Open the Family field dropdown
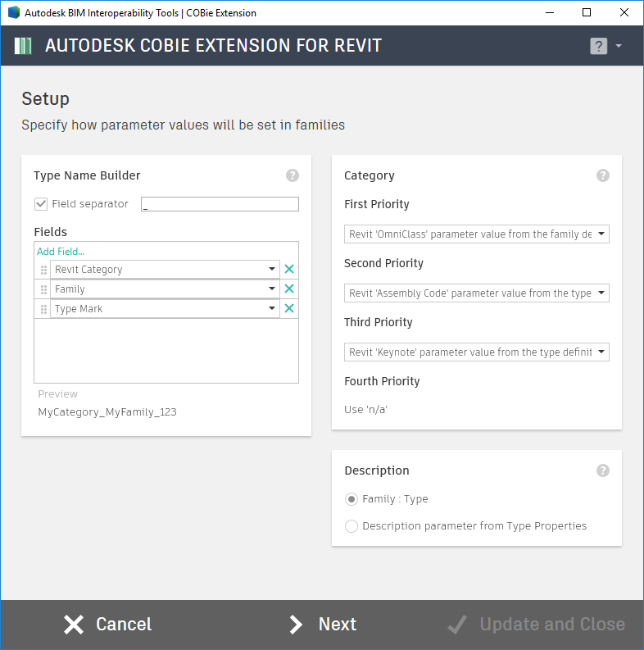 click(165, 289)
